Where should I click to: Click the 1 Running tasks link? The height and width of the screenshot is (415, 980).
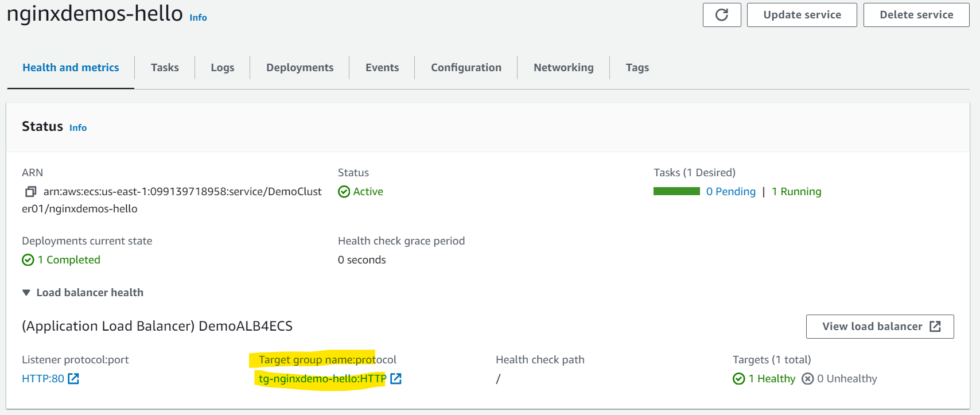tap(796, 192)
